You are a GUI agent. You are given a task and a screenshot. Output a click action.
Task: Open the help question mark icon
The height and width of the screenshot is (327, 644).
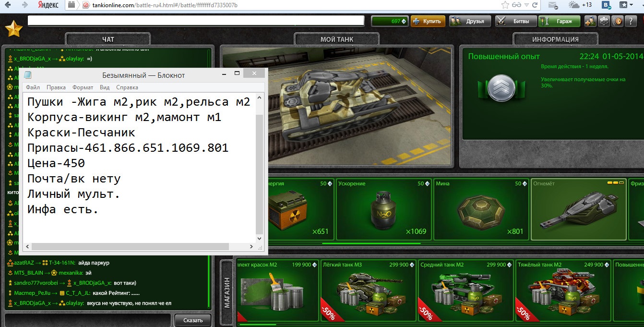(x=631, y=21)
